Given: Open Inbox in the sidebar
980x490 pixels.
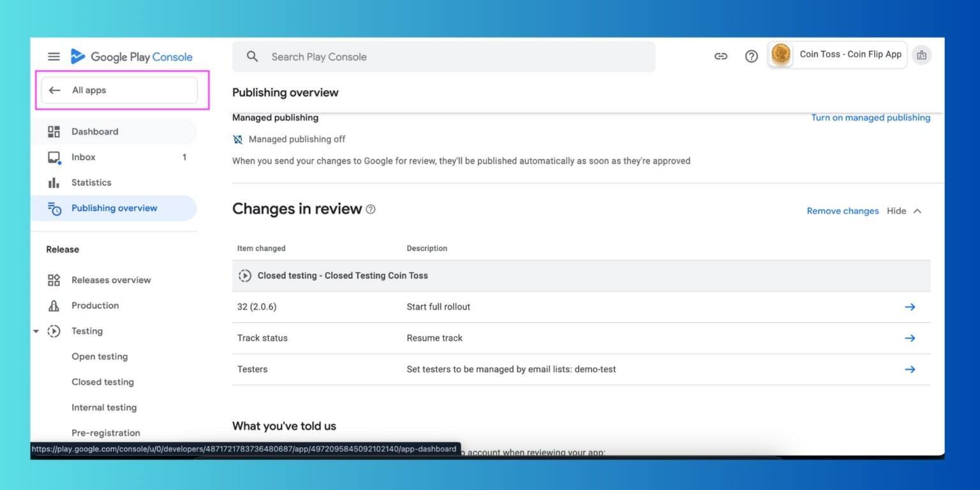Looking at the screenshot, I should tap(114, 157).
